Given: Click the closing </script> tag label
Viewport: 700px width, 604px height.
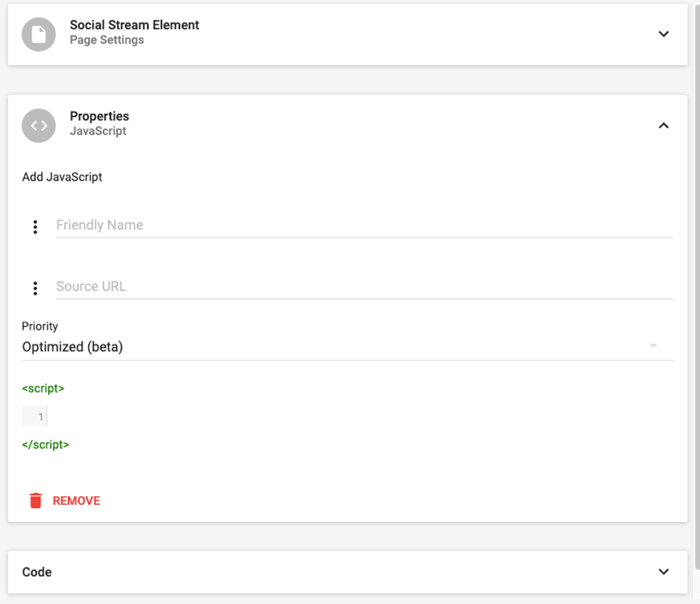Looking at the screenshot, I should point(46,445).
